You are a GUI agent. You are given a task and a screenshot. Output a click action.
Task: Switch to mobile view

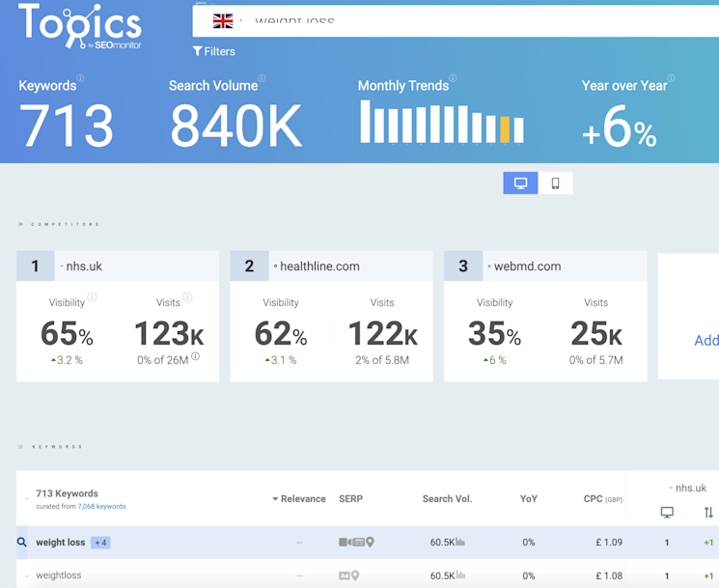coord(555,183)
